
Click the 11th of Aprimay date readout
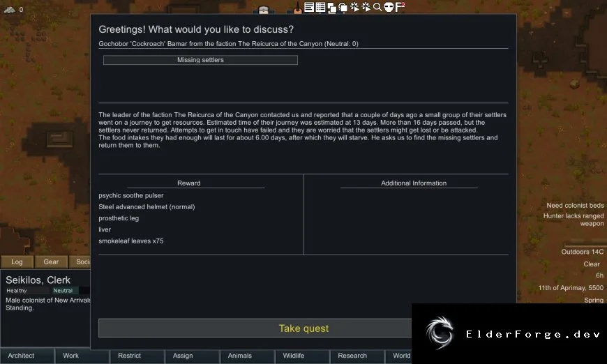(571, 288)
